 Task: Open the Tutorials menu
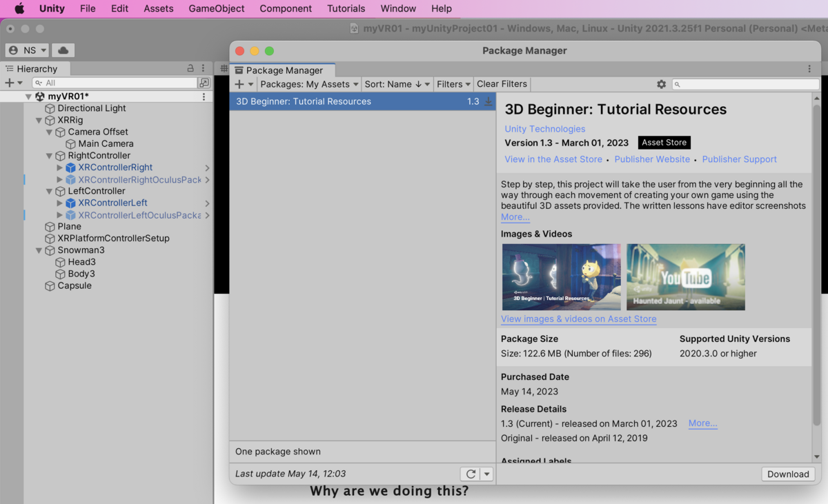[346, 8]
